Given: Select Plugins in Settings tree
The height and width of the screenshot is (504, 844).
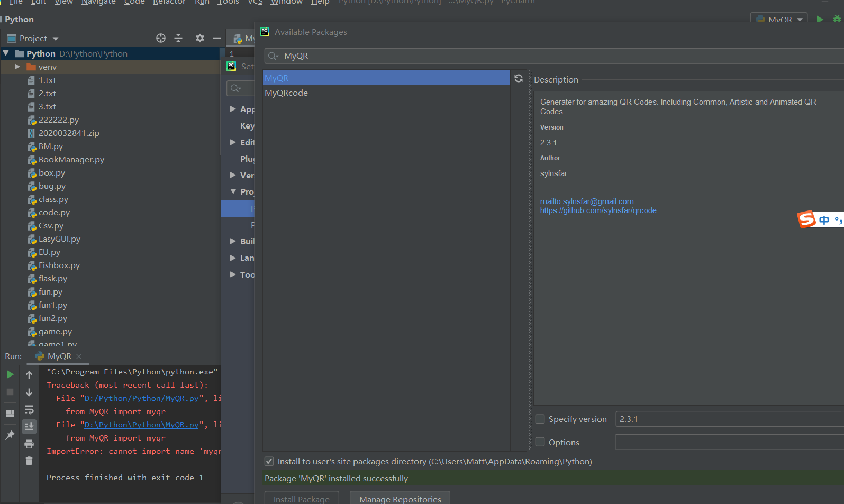Looking at the screenshot, I should coord(247,159).
